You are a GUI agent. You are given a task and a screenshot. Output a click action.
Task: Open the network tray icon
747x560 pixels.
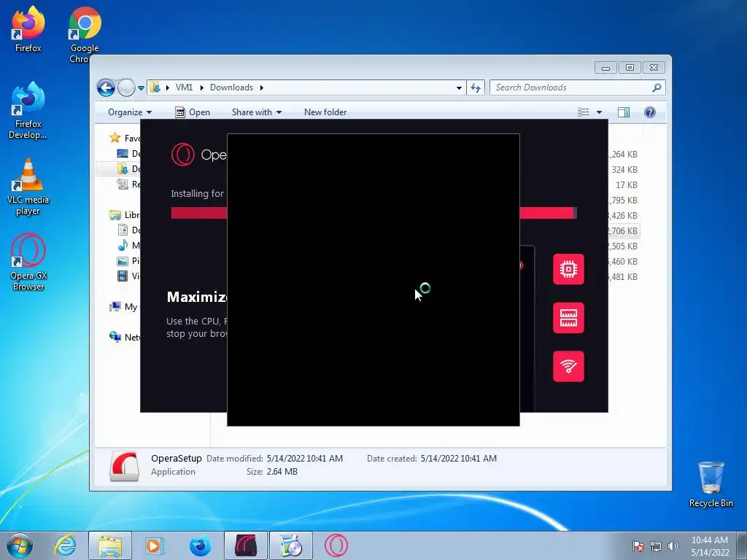[x=656, y=546]
